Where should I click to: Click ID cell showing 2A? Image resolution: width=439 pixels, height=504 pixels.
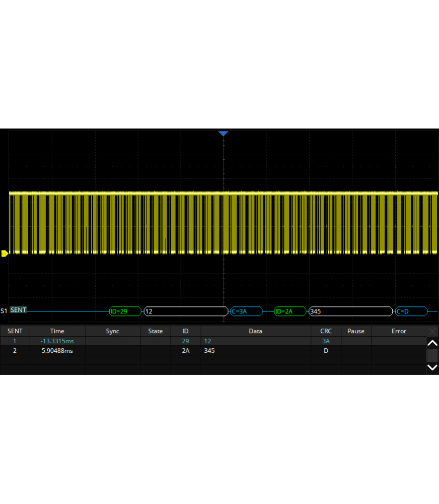point(186,351)
